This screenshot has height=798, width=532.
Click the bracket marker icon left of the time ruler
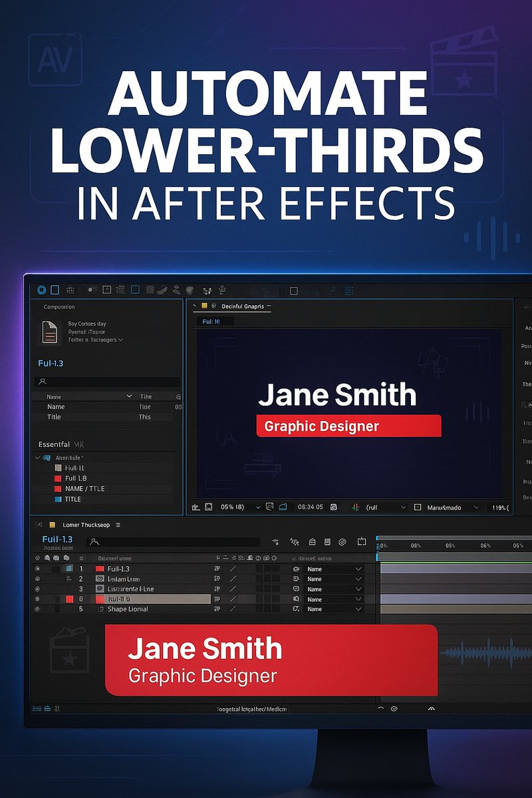point(362,541)
